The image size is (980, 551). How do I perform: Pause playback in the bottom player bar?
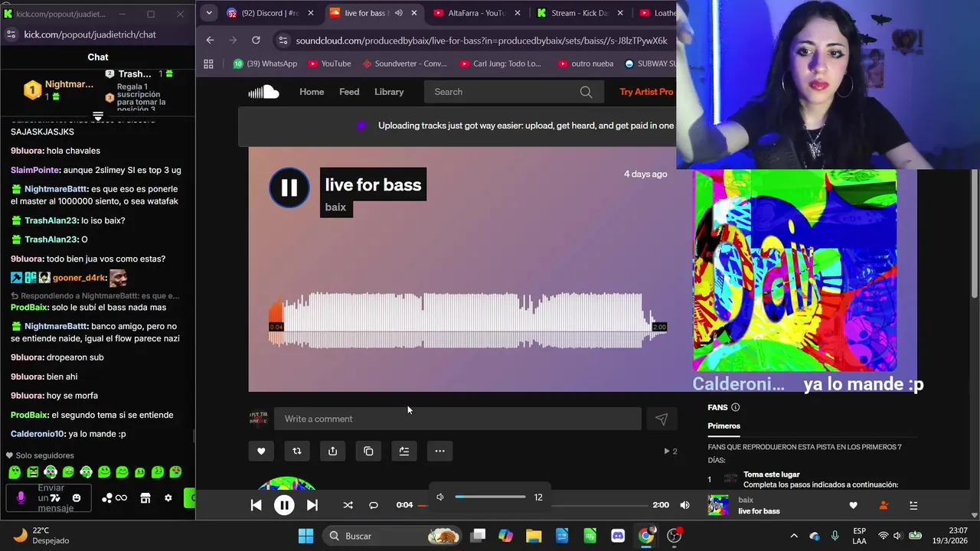point(284,505)
